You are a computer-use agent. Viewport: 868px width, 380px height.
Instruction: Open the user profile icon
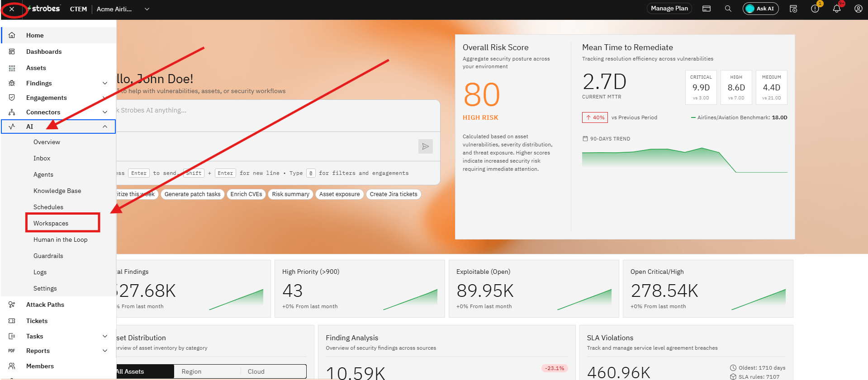(x=858, y=9)
